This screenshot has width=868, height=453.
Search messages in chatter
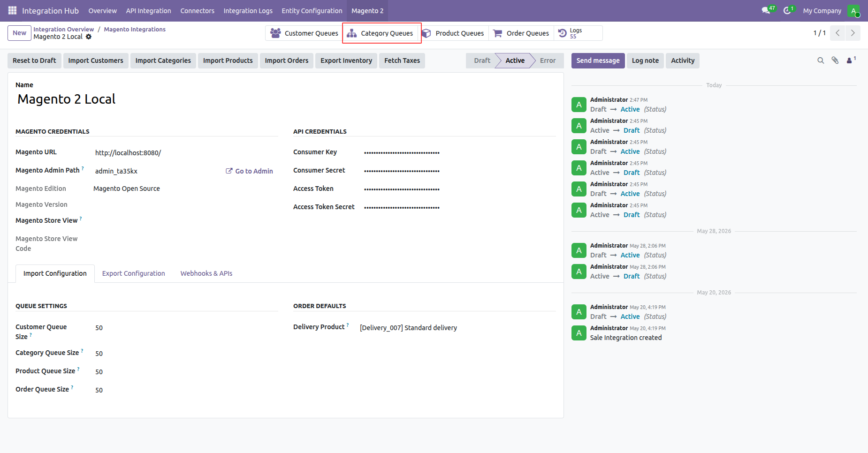(x=821, y=60)
